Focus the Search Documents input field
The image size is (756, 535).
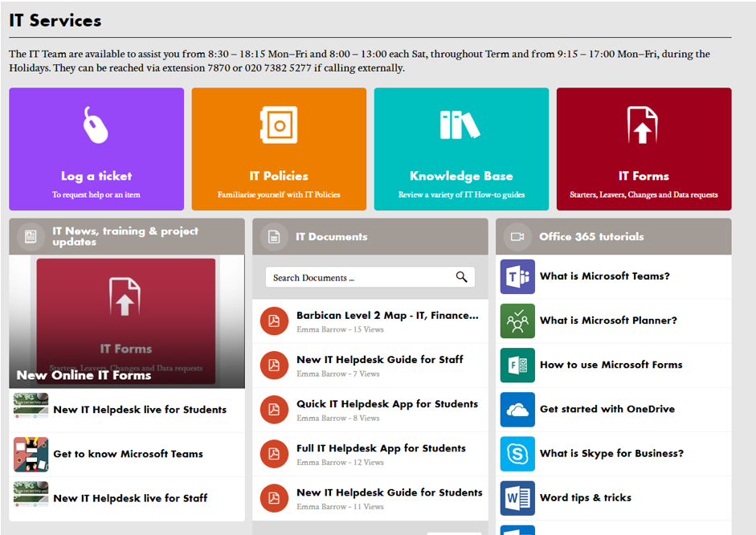click(x=370, y=277)
